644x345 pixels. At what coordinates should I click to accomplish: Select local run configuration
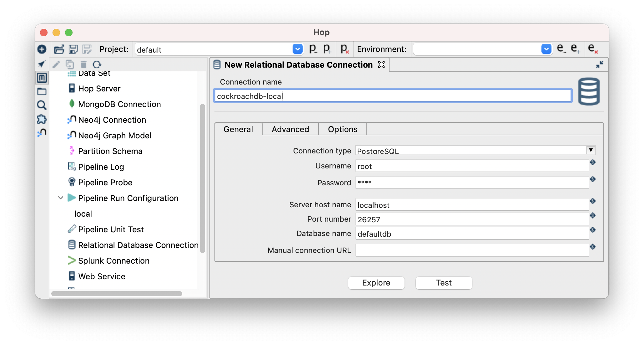(x=83, y=214)
